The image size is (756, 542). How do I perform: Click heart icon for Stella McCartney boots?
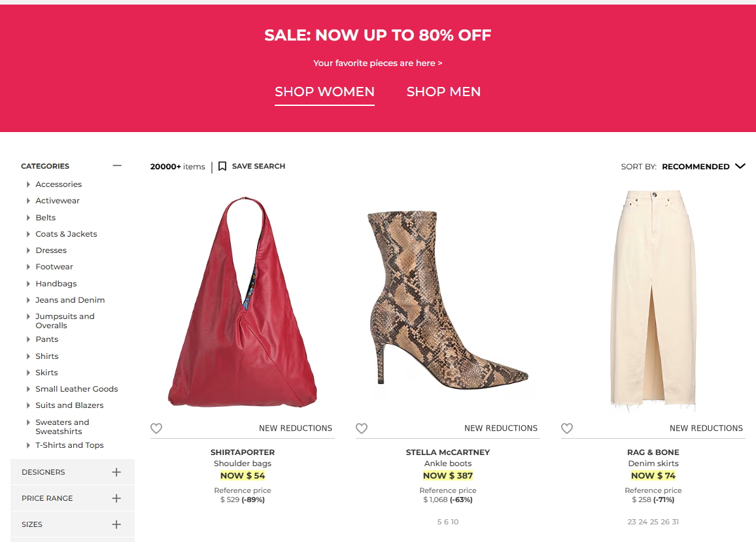(x=362, y=428)
